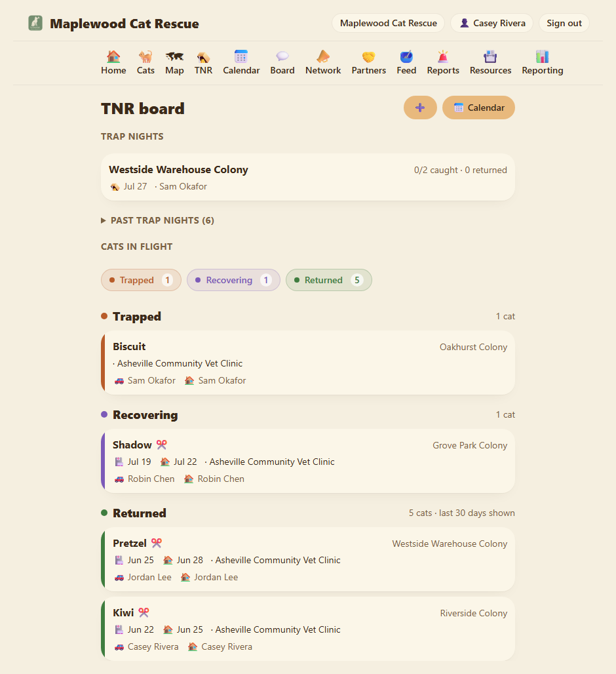Open the Casey Rivera user menu

pyautogui.click(x=492, y=23)
